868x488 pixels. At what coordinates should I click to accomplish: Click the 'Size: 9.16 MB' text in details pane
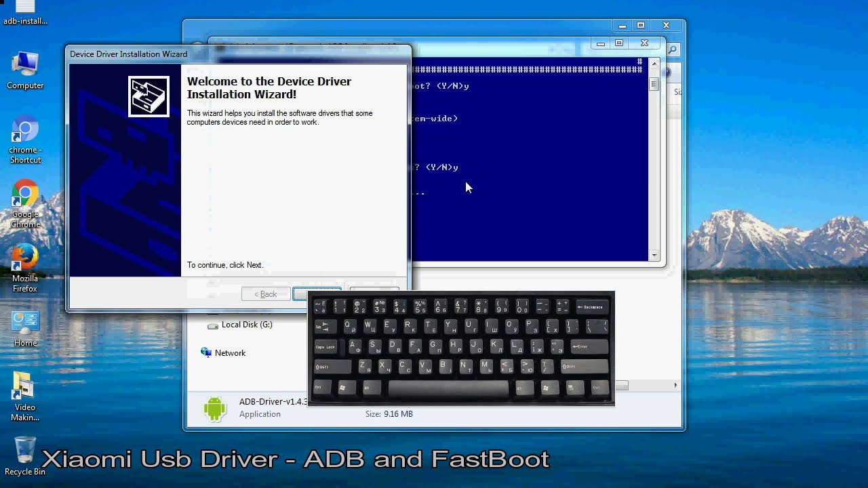pos(389,413)
